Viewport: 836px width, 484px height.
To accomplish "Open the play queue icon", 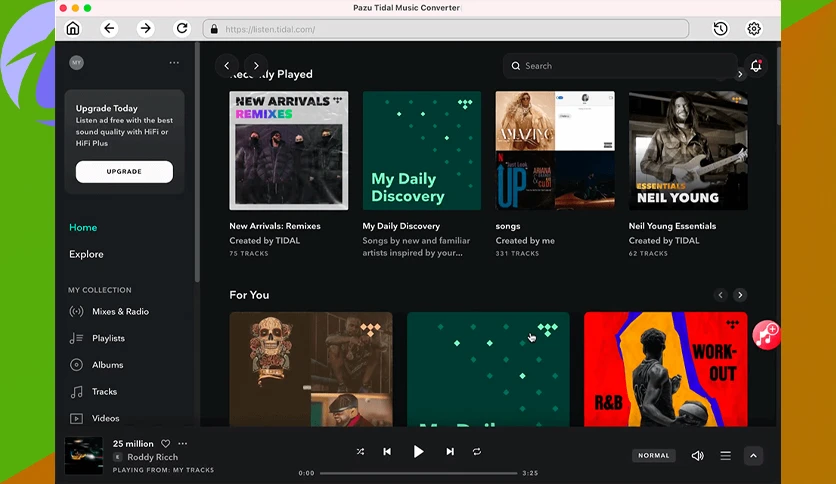I will 725,455.
